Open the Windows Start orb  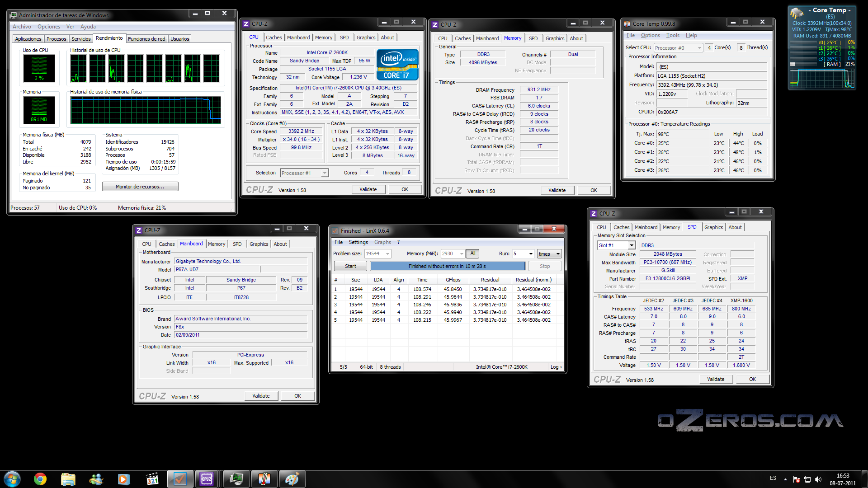pos(12,479)
